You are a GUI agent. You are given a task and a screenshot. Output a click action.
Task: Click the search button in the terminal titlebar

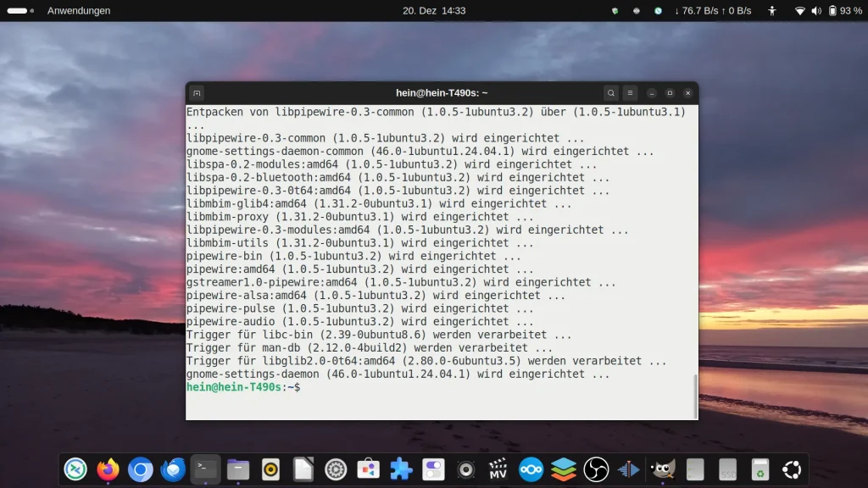[610, 92]
